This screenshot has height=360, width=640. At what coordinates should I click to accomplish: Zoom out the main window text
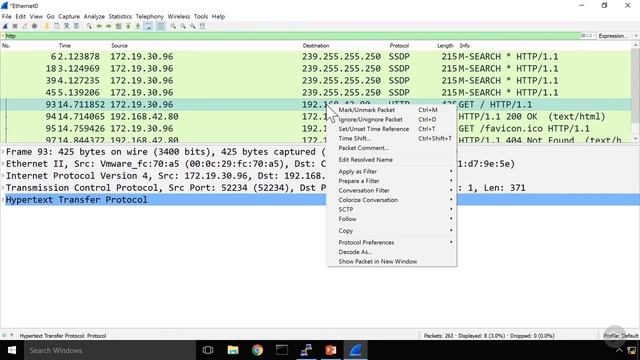183,26
